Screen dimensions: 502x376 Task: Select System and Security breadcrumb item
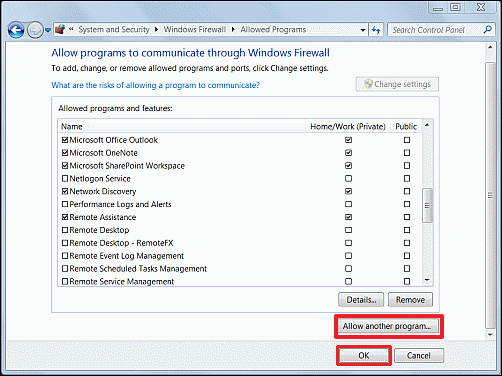(x=114, y=30)
